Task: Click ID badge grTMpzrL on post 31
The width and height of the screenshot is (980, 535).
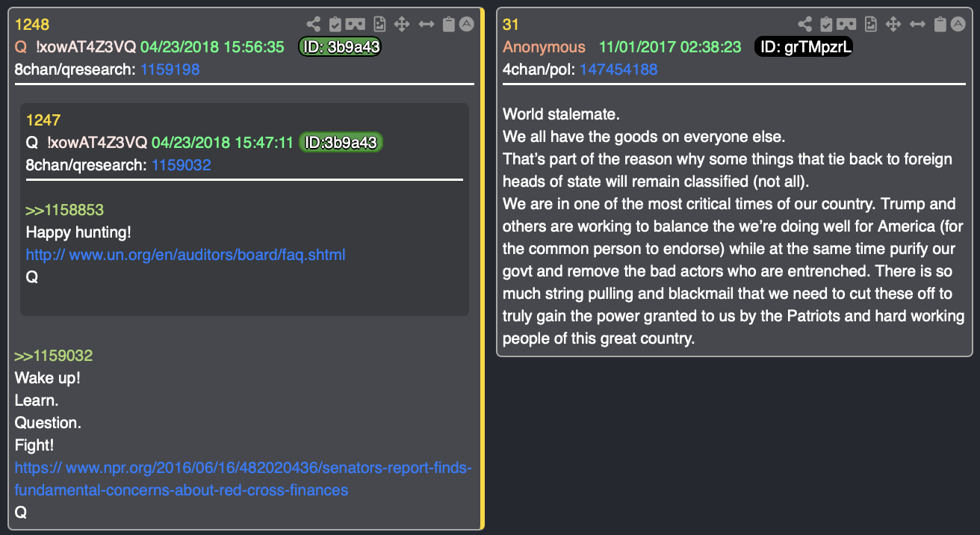Action: 804,47
